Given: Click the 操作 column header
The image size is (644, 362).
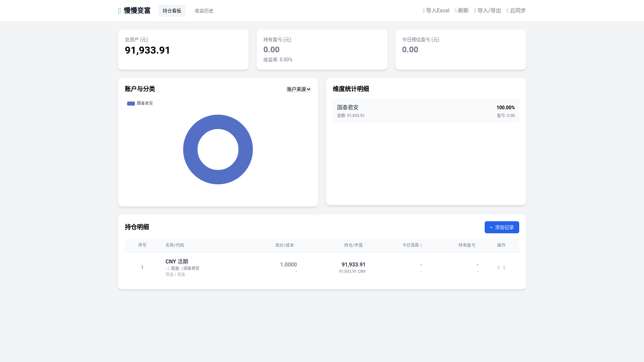Looking at the screenshot, I should click(501, 245).
